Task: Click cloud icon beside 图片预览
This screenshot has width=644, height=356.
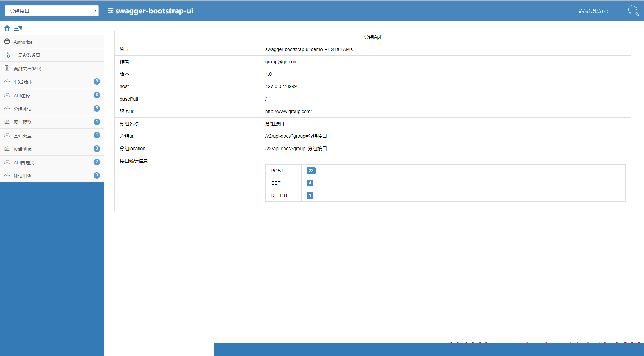Action: tap(7, 122)
